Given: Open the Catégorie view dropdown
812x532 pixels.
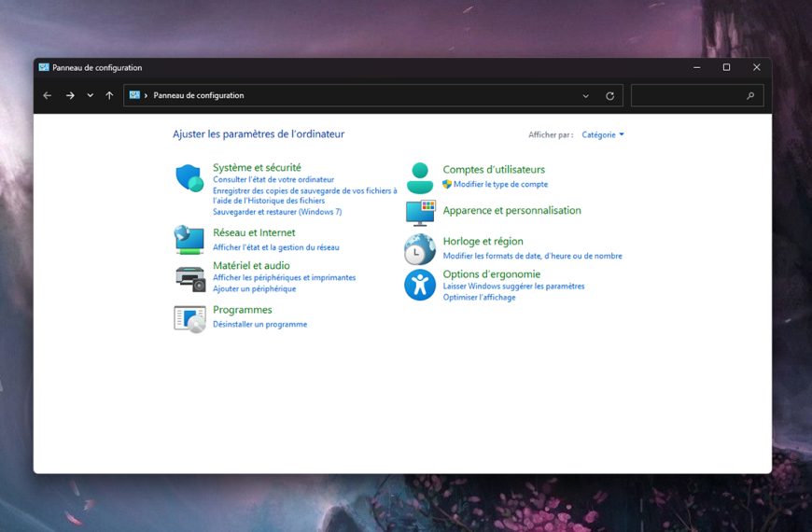Looking at the screenshot, I should 603,134.
